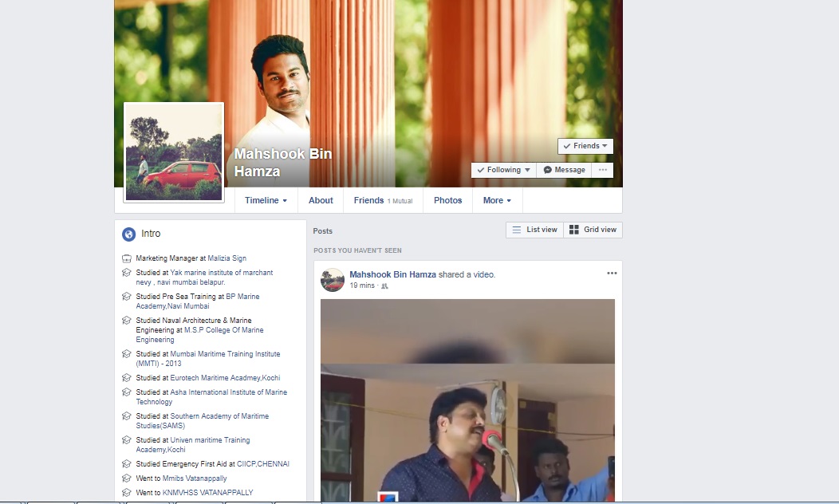Screen dimensions: 839x504
Task: Open Mumbai Maritime Training Institute link
Action: (208, 359)
